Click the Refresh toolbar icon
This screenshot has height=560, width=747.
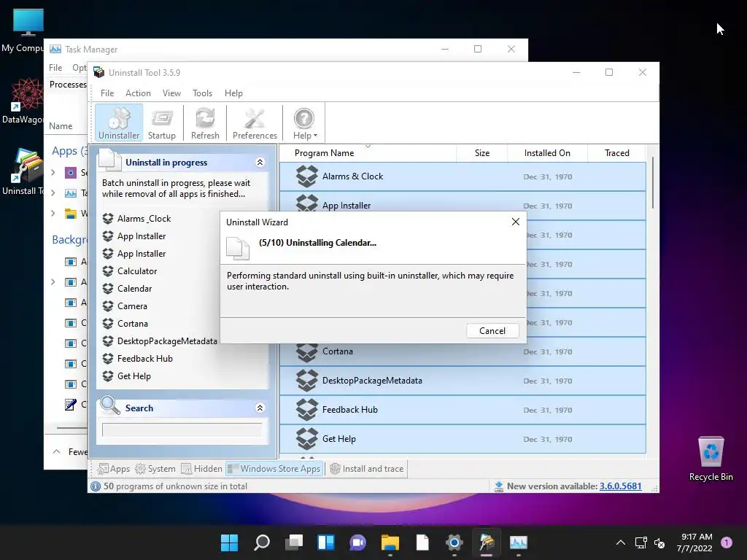(205, 122)
